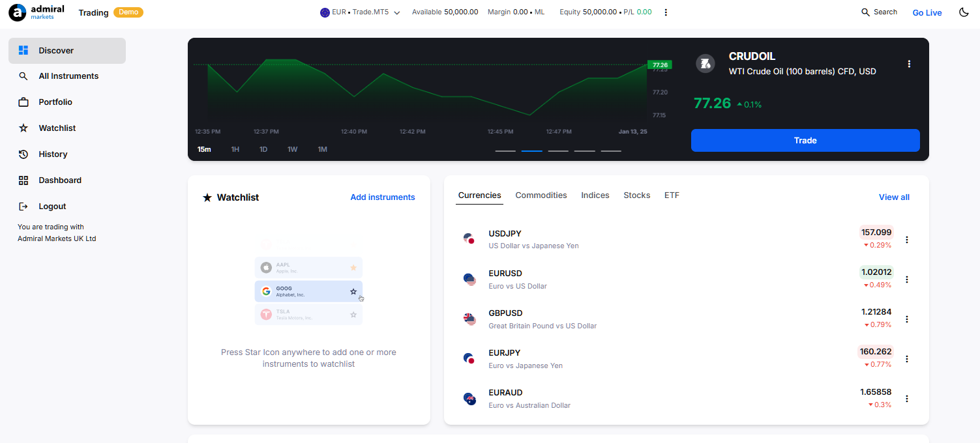The image size is (980, 443).
Task: Open Add instruments in the Watchlist panel
Action: tap(382, 197)
